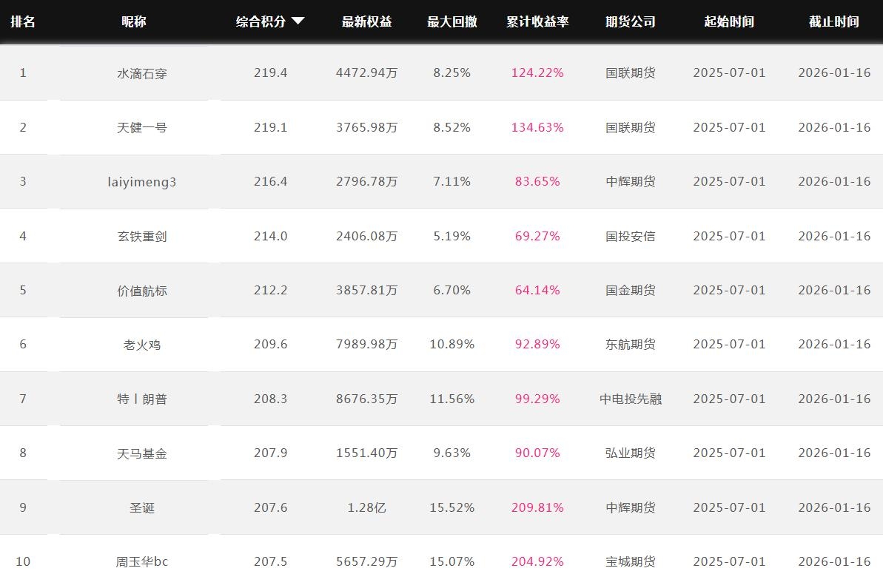Select the 最新权益 column header
The height and width of the screenshot is (588, 883).
[366, 21]
